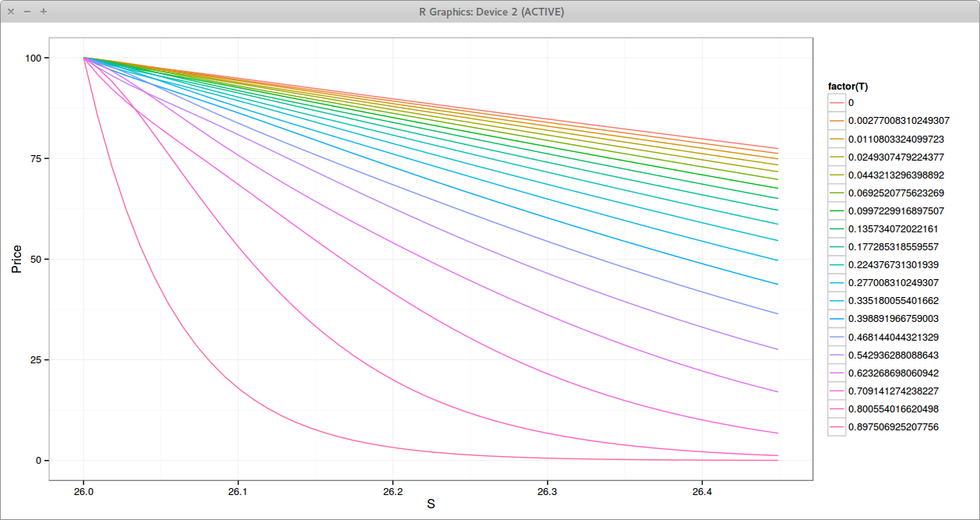
Task: Click legend color key for 0.335180055401662
Action: (837, 300)
